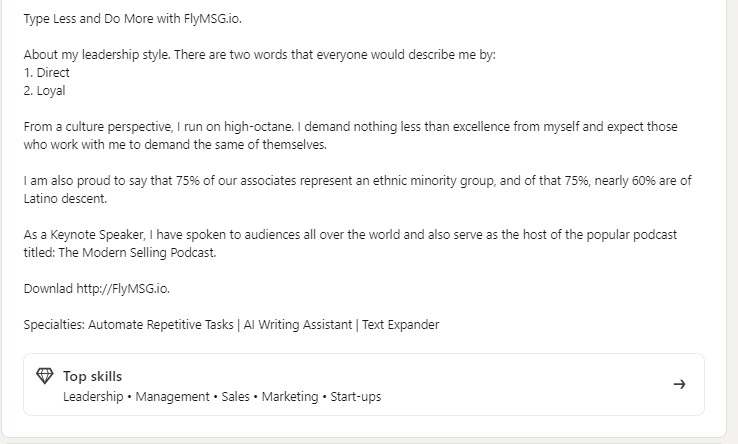Select Sales in the Top skills list
The image size is (738, 444).
click(235, 396)
